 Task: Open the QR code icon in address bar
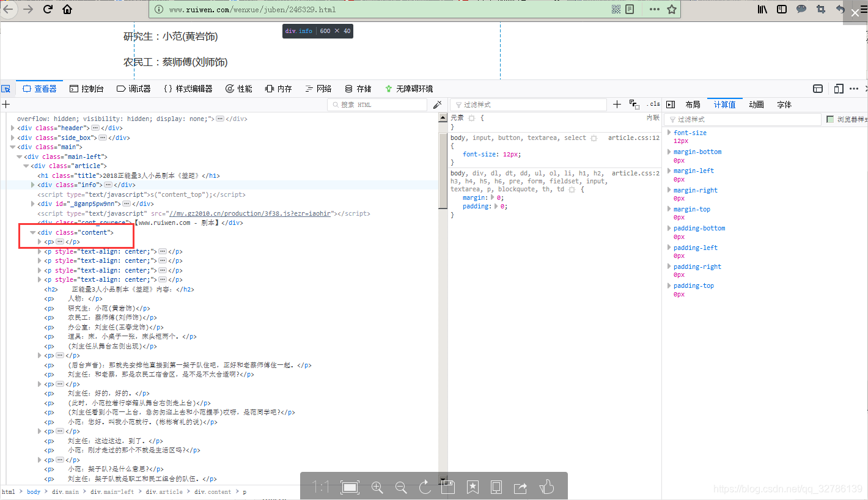[616, 9]
